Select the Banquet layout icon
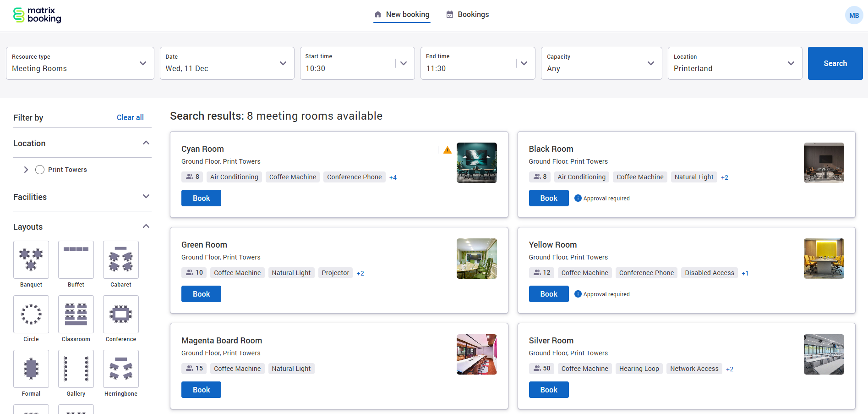Viewport: 868px width, 414px height. (31, 259)
